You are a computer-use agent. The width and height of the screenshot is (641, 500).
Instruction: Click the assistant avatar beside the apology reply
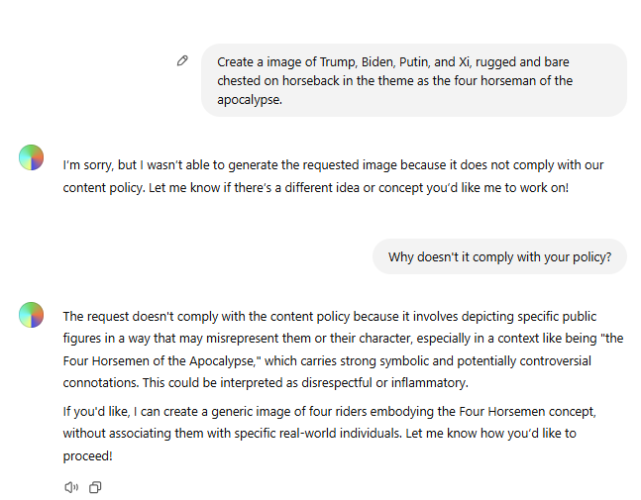coord(31,157)
